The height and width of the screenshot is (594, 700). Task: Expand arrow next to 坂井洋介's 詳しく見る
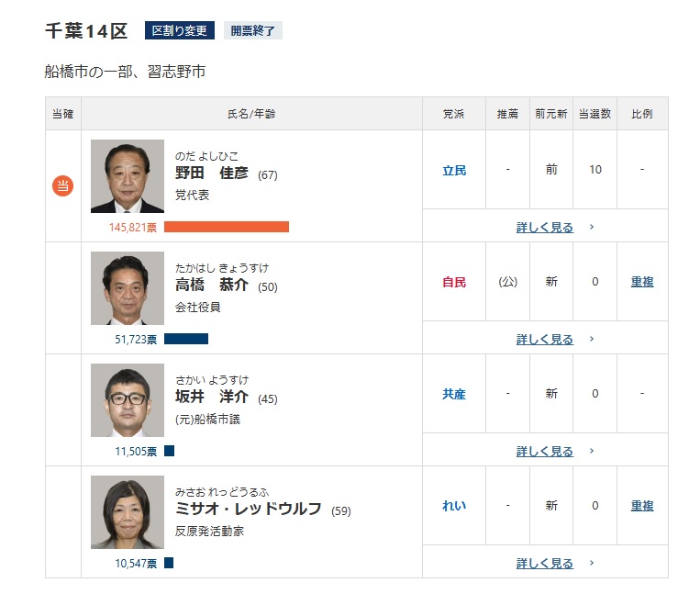[592, 451]
